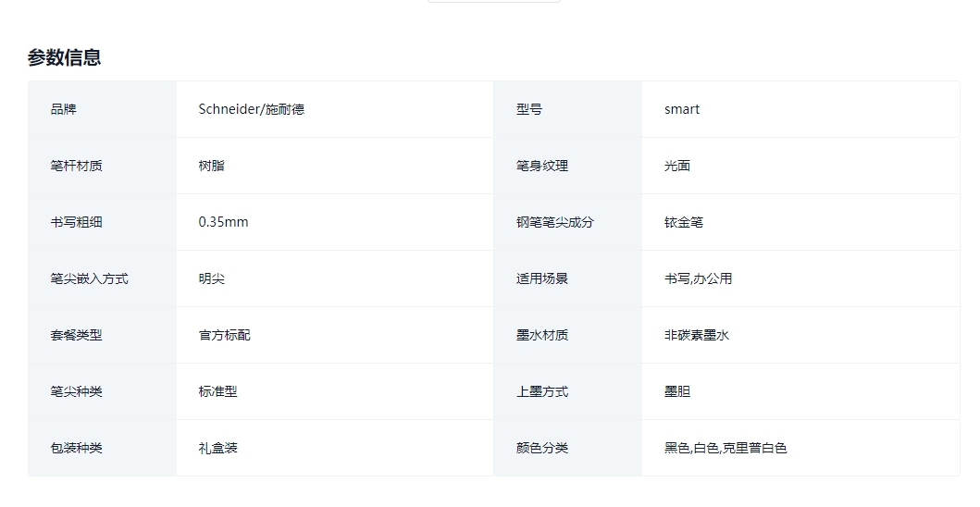This screenshot has width=980, height=507.
Task: Click the 明尖 nib style value
Action: click(x=211, y=278)
